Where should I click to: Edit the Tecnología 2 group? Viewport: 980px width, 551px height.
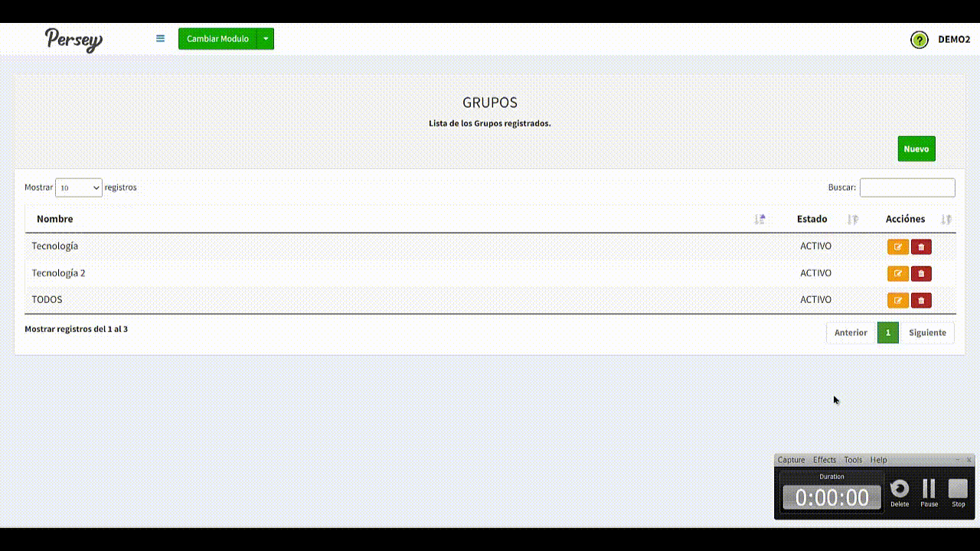pyautogui.click(x=897, y=273)
